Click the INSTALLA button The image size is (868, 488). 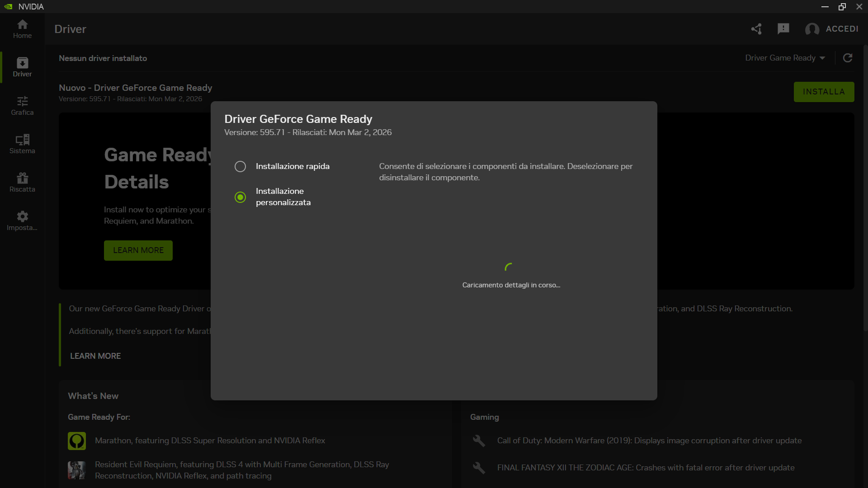click(824, 92)
